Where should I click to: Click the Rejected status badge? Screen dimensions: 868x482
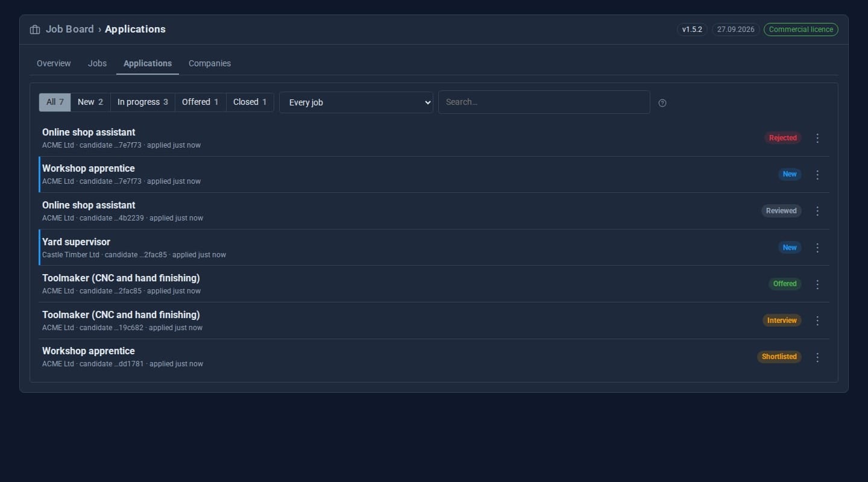tap(783, 138)
